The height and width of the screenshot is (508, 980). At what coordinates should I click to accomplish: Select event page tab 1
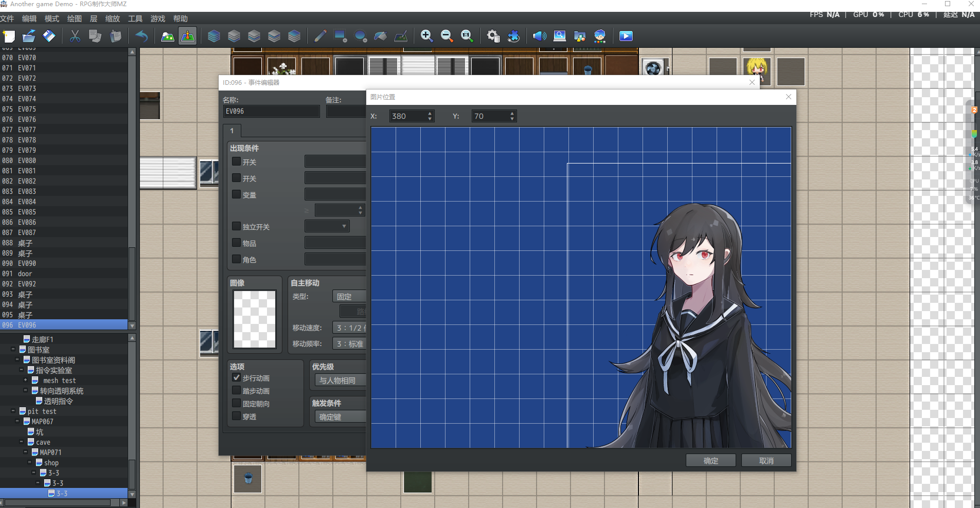232,131
